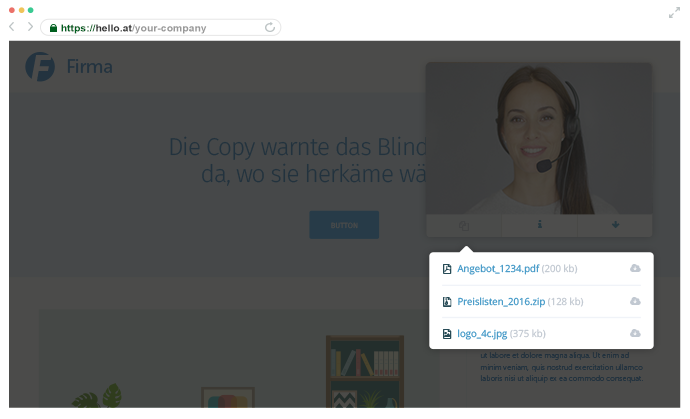This screenshot has height=419, width=690.
Task: Click the (200 kb) file size text
Action: tap(559, 268)
